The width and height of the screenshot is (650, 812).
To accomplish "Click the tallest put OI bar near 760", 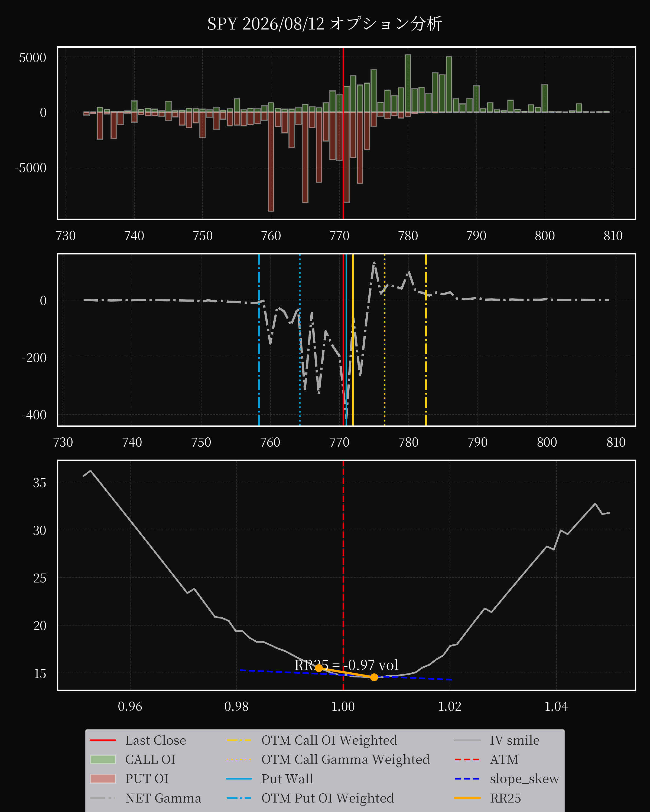I will point(271,162).
